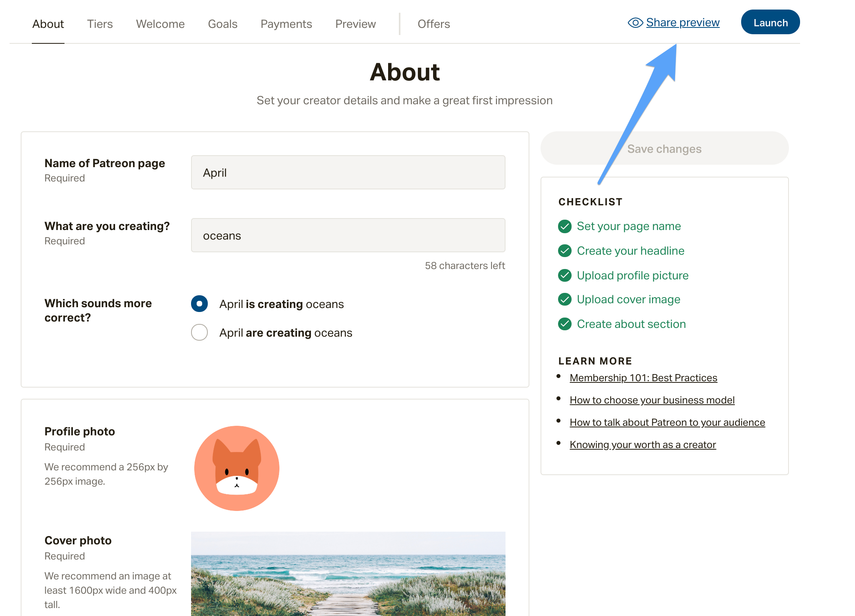Switch to the Tiers tab
The width and height of the screenshot is (855, 616).
[x=100, y=24]
